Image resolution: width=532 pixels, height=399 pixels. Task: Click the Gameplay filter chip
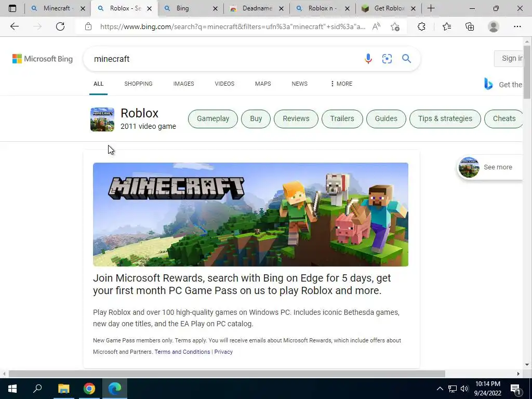(213, 119)
